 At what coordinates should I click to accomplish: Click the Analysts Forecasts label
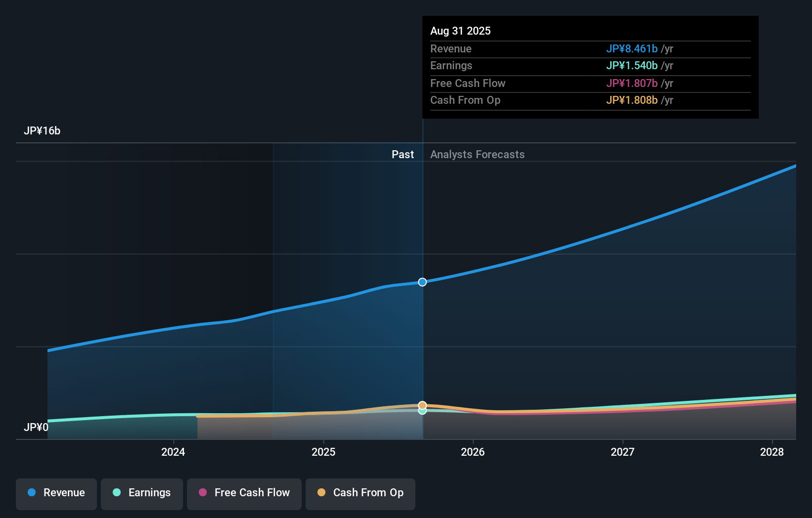[x=477, y=154]
